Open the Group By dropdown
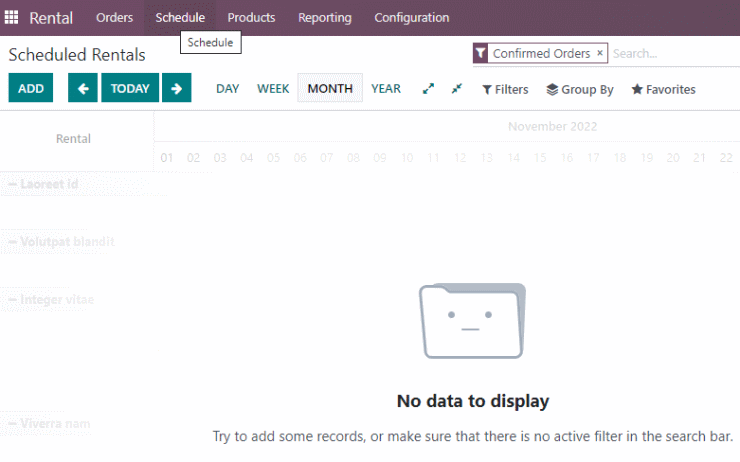The image size is (740, 462). tap(580, 89)
